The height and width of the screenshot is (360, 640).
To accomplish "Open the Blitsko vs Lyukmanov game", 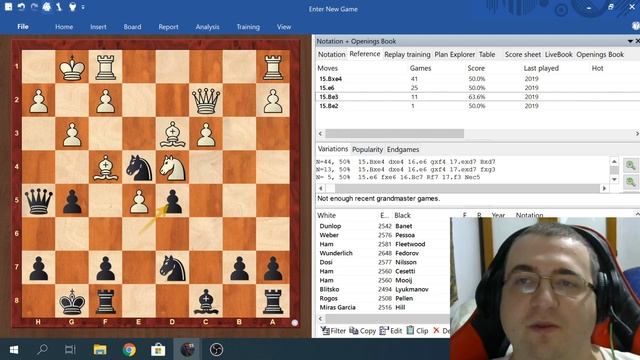I will [384, 289].
